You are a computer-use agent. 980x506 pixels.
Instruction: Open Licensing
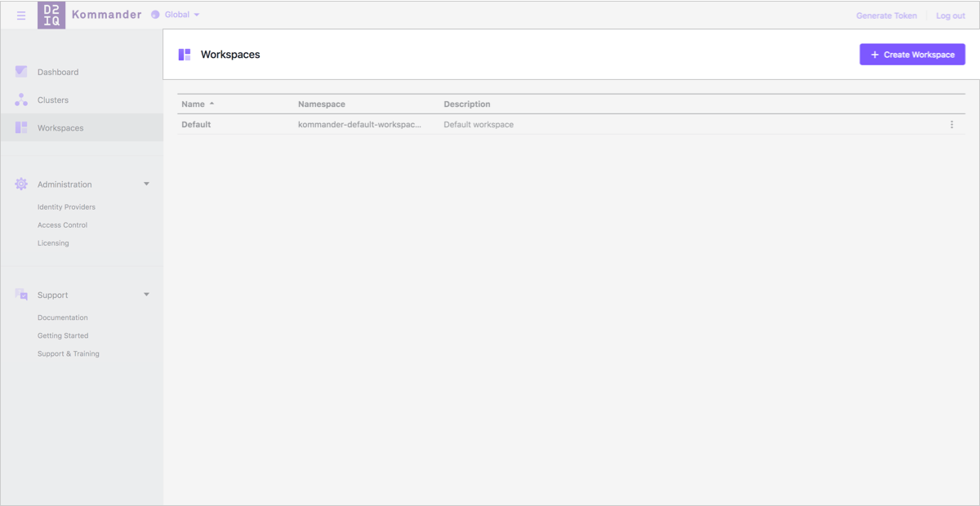[53, 243]
